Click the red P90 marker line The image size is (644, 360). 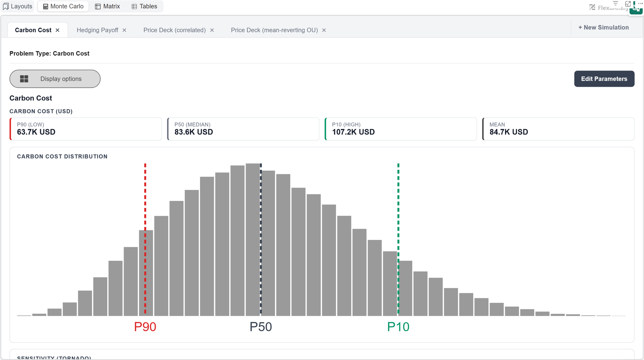145,239
